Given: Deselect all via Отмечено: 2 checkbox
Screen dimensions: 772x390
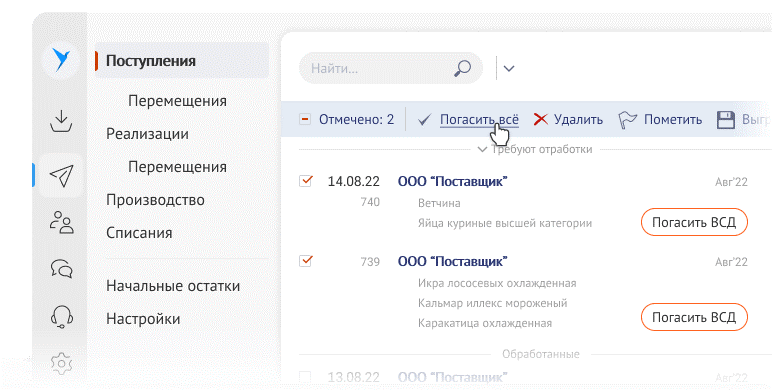Looking at the screenshot, I should tap(305, 119).
